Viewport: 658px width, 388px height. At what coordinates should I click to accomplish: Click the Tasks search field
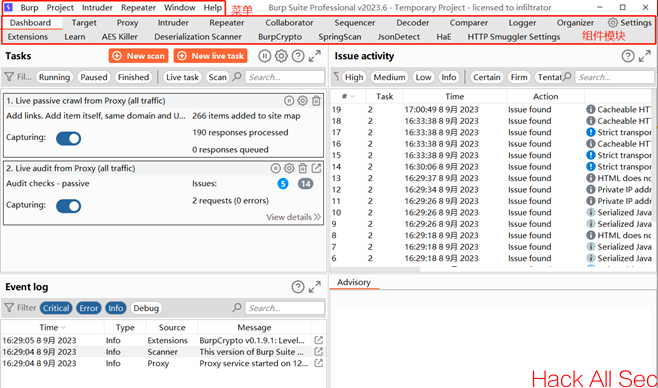[x=285, y=77]
